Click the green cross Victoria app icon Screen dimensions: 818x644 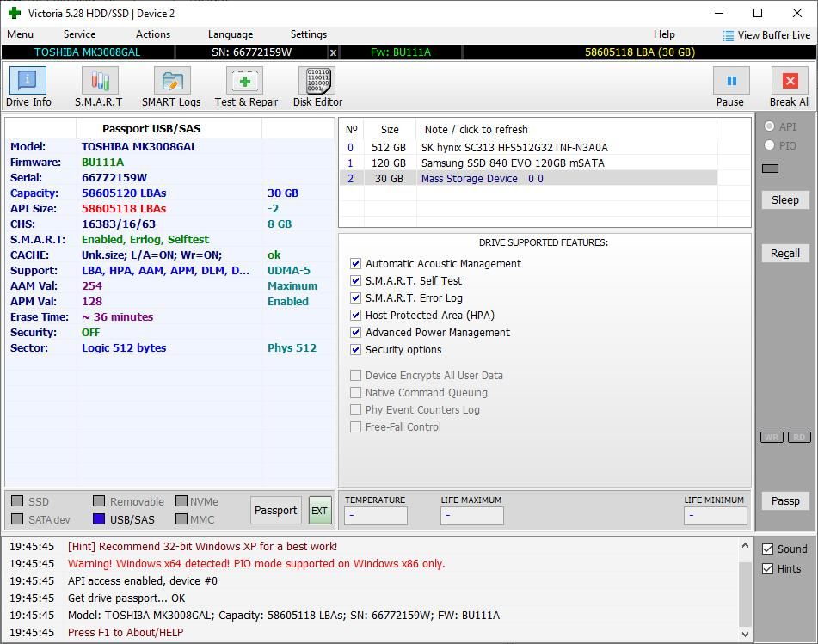coord(15,13)
